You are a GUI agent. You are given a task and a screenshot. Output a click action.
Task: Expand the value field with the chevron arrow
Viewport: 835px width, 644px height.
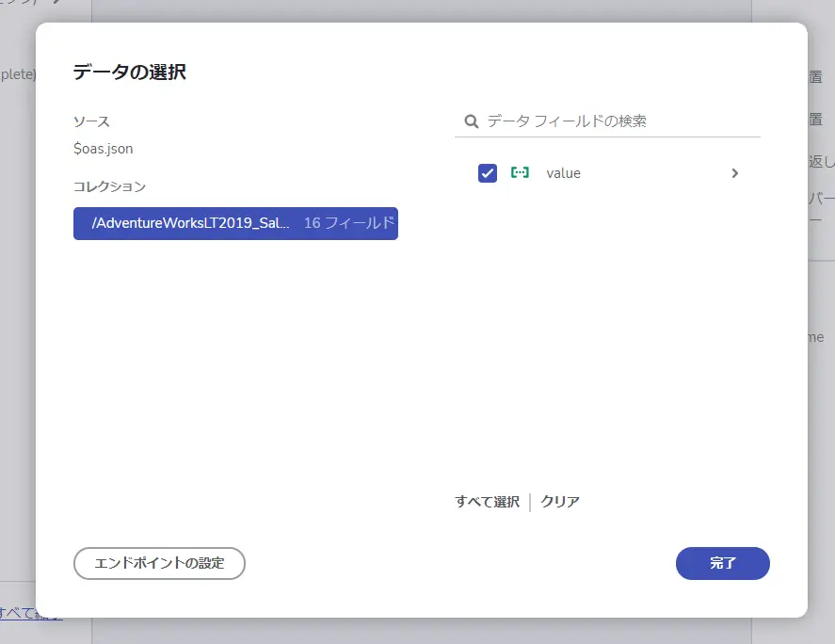(735, 173)
